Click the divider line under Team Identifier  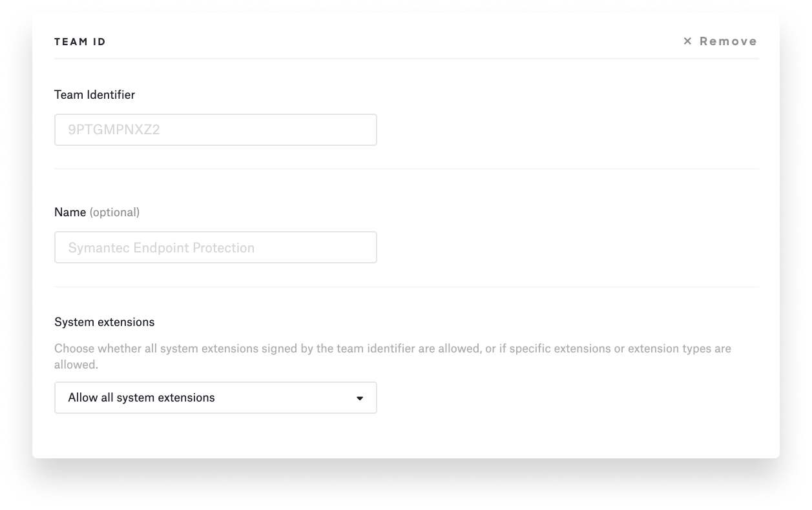tap(406, 168)
